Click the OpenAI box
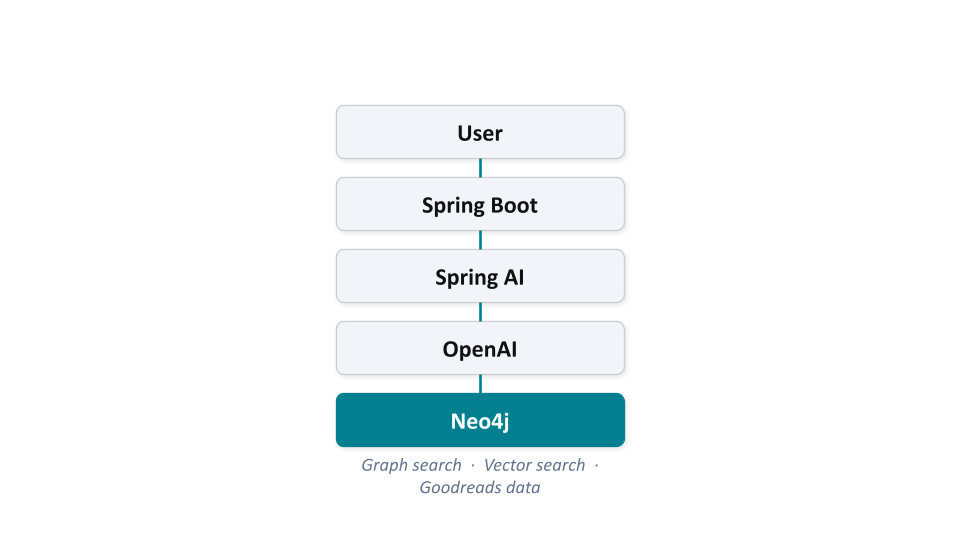Image resolution: width=960 pixels, height=540 pixels. [480, 348]
